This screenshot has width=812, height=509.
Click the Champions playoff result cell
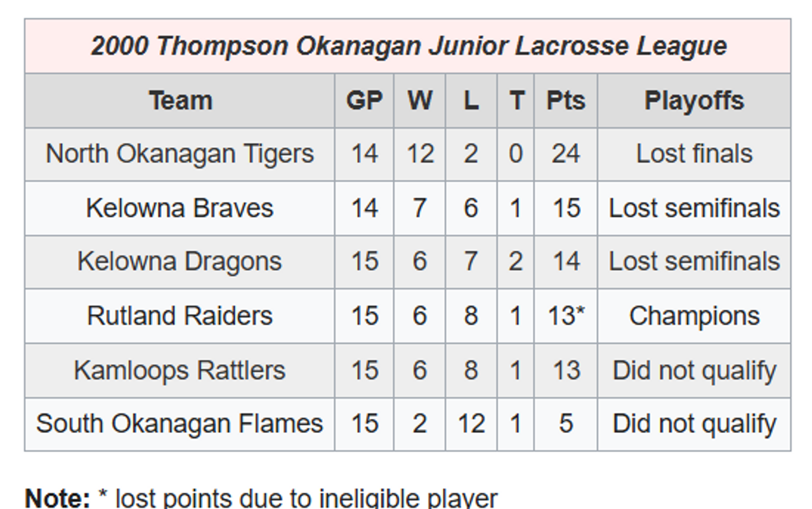click(x=694, y=316)
